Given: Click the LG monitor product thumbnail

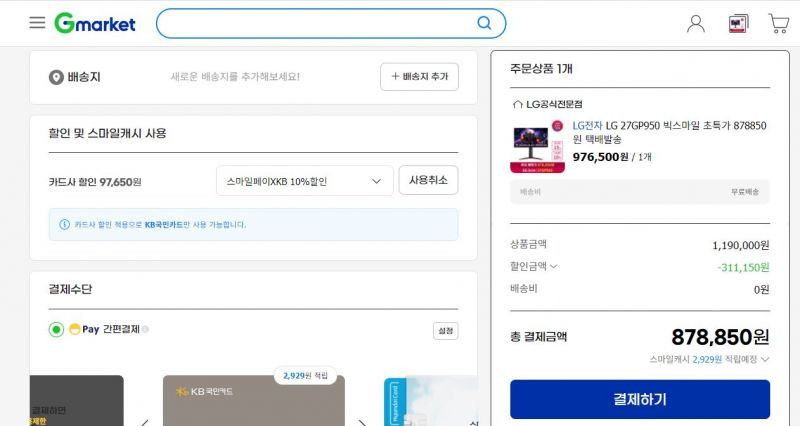Looking at the screenshot, I should coord(537,147).
